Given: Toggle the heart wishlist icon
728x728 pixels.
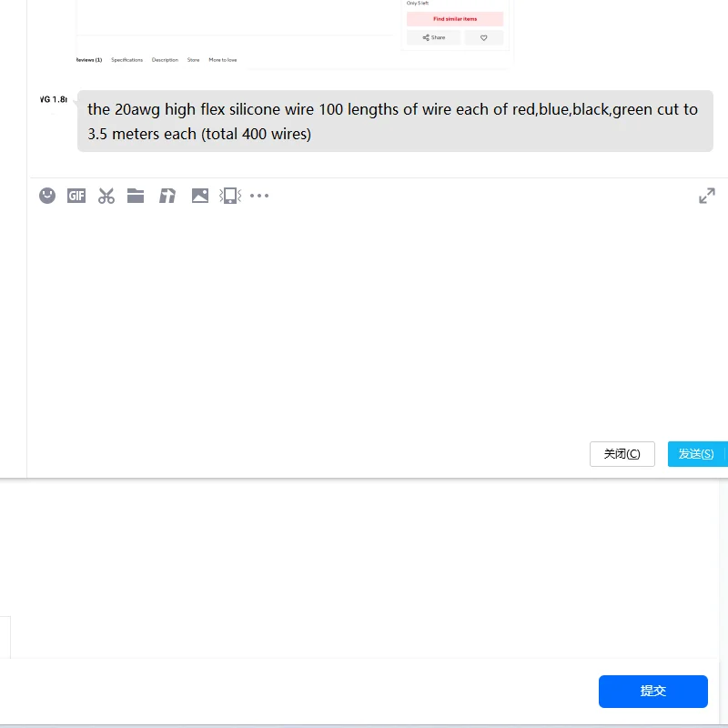Looking at the screenshot, I should 484,37.
